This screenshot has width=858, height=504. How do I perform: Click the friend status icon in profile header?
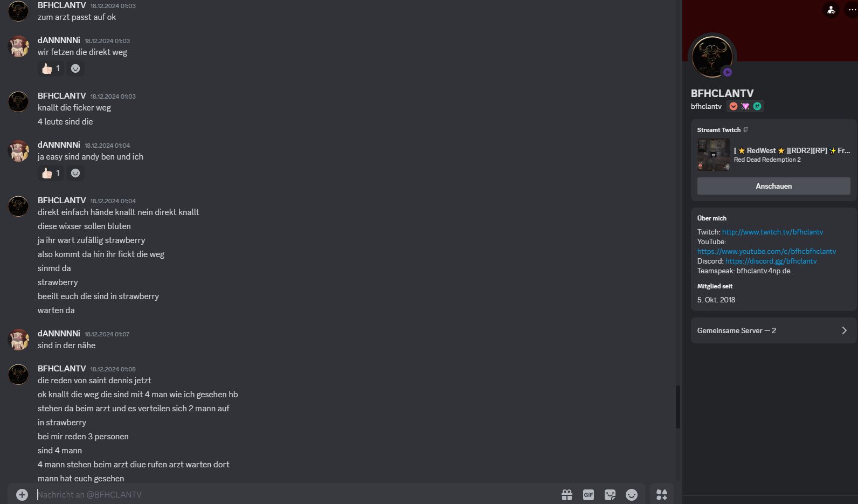pyautogui.click(x=832, y=10)
